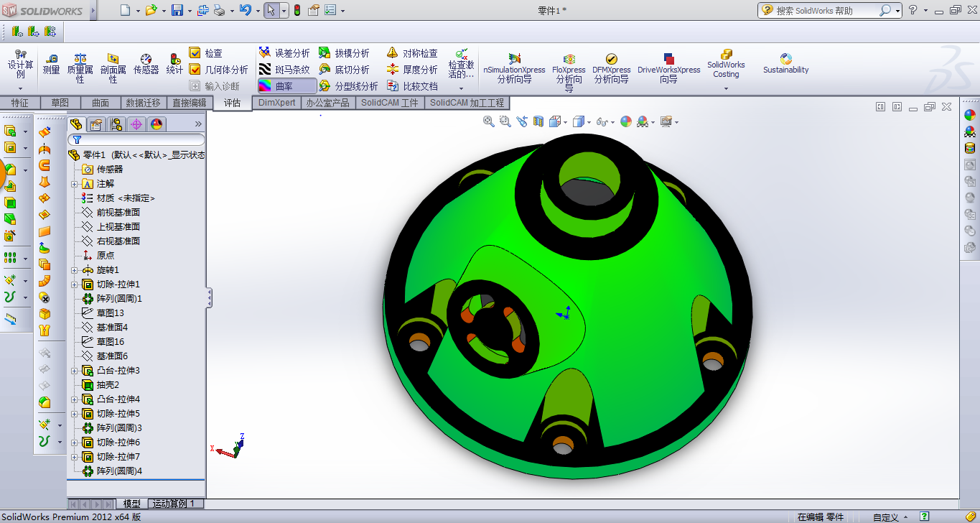Expand the 旋转1 feature node

tap(74, 270)
